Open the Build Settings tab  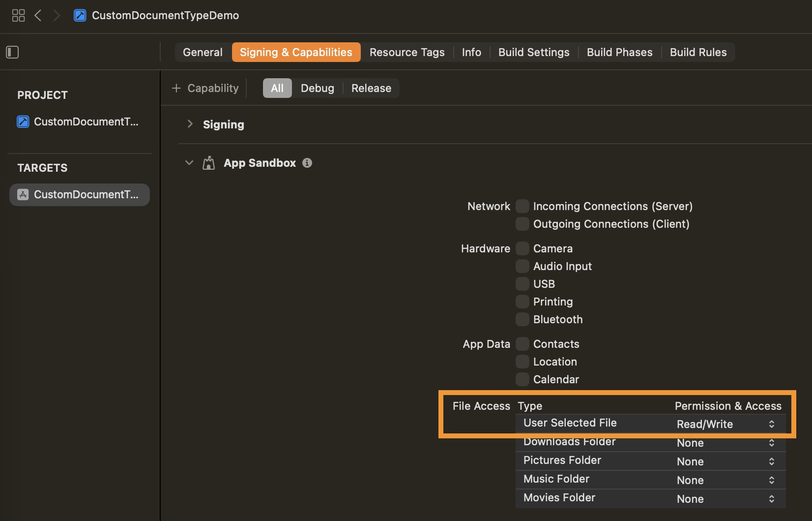pos(534,52)
